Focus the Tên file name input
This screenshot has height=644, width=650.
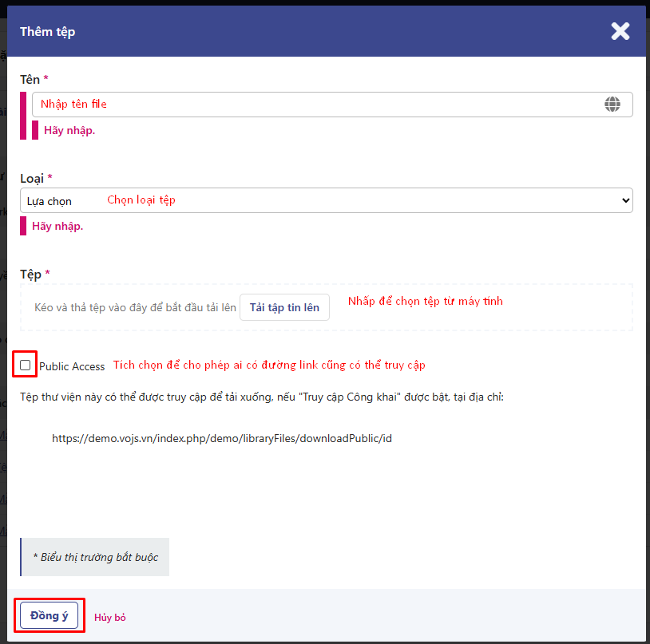(319, 105)
